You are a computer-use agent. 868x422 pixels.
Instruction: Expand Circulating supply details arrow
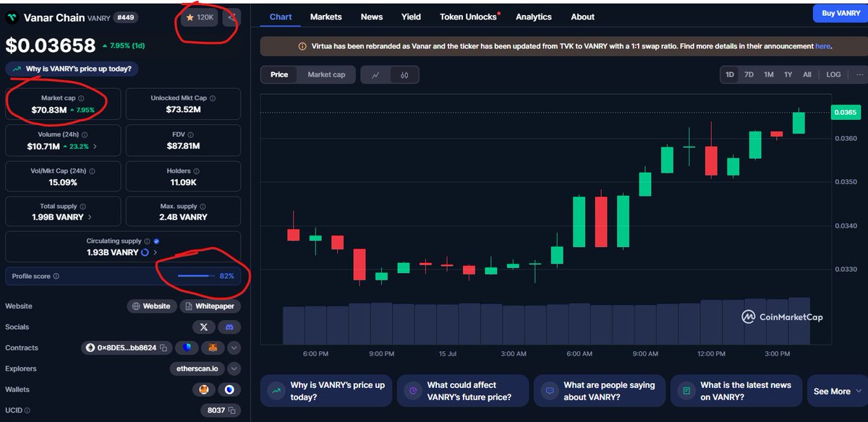[155, 252]
